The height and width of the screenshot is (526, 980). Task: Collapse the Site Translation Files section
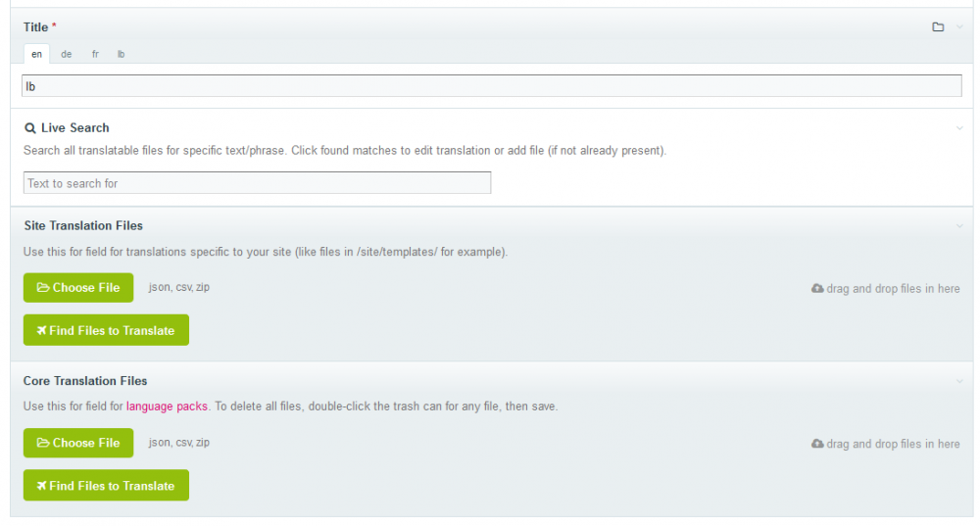click(960, 226)
